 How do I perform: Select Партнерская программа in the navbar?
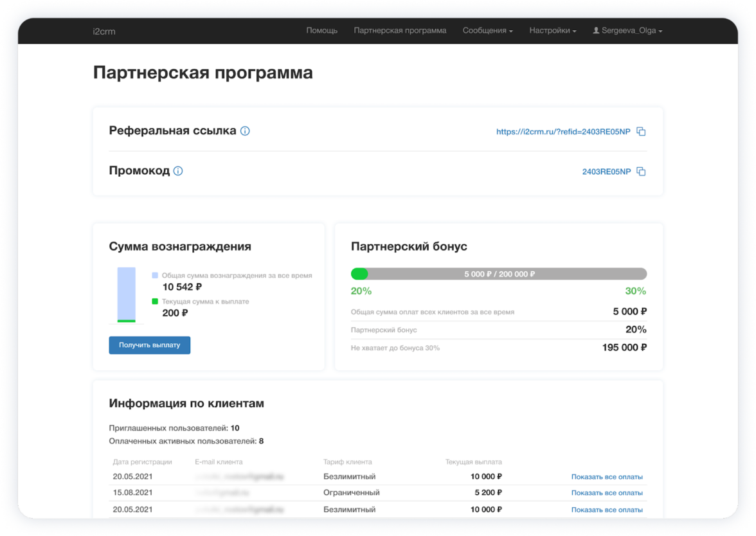400,31
